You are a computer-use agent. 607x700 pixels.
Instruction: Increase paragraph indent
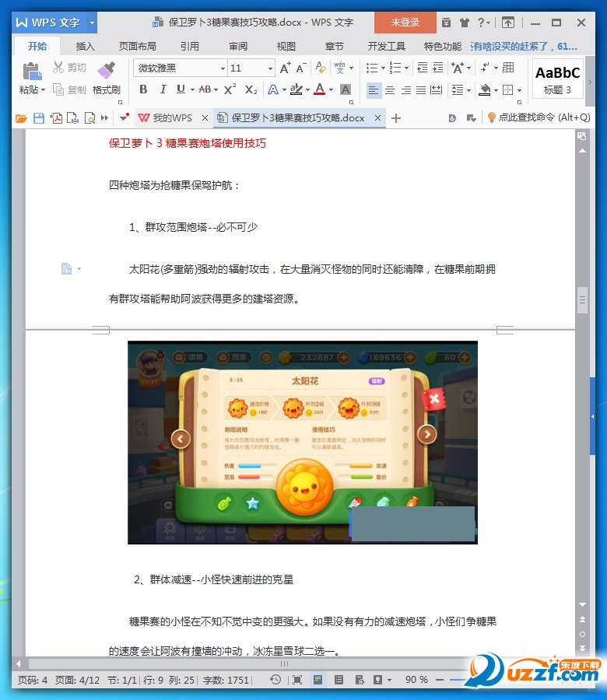tap(438, 68)
